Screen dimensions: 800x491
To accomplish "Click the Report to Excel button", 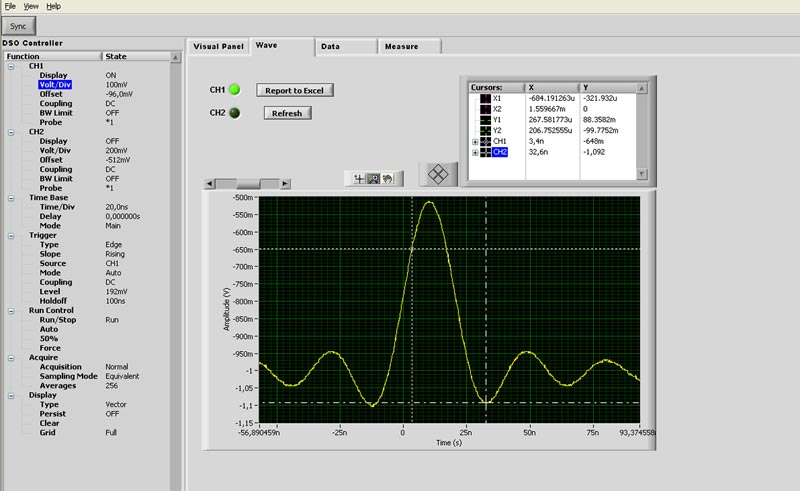I will click(294, 90).
